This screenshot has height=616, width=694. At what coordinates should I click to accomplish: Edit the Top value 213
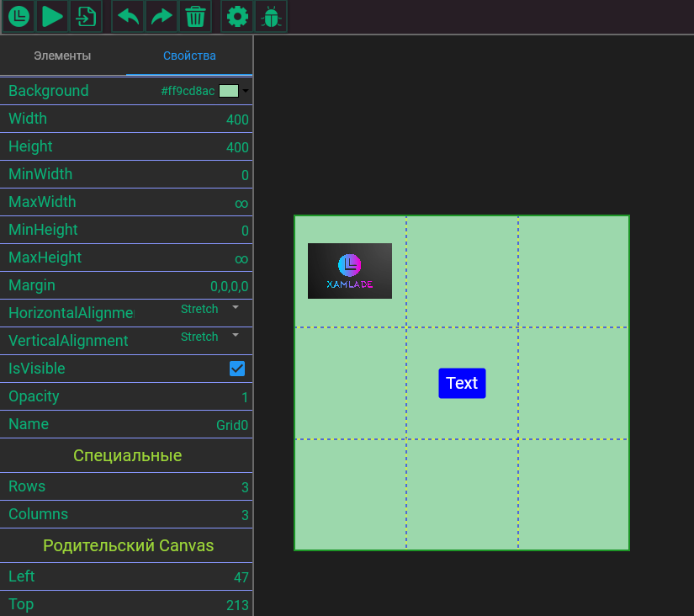click(x=237, y=605)
